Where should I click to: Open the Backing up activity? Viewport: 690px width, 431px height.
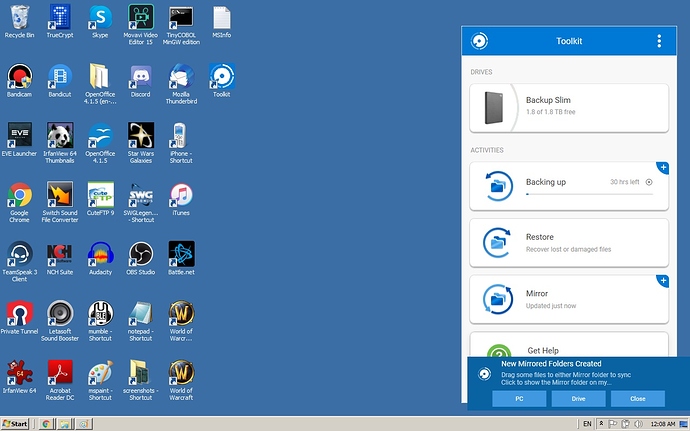pos(569,186)
